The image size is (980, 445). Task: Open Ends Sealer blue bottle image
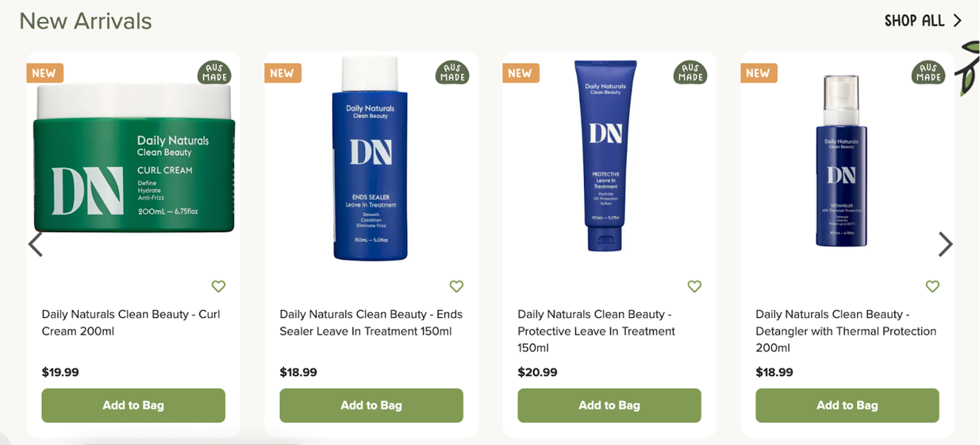click(370, 159)
